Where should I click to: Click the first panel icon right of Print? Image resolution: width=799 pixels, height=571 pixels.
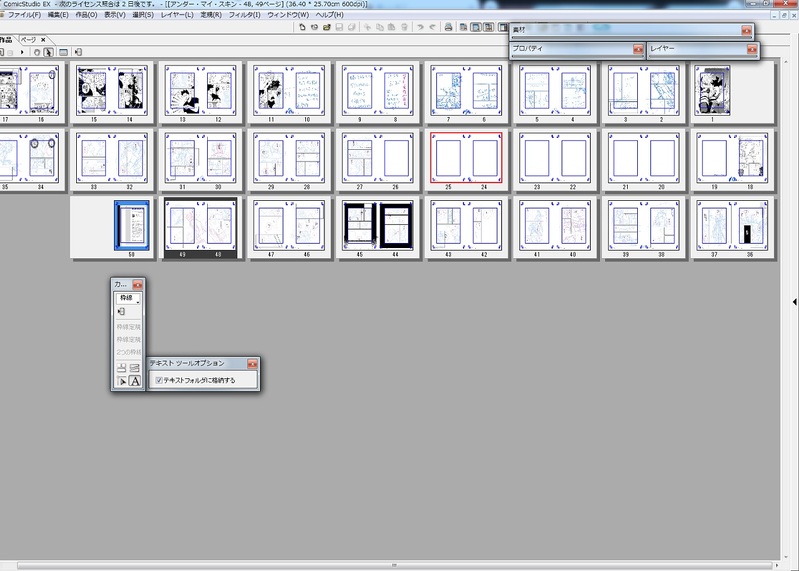pos(463,27)
